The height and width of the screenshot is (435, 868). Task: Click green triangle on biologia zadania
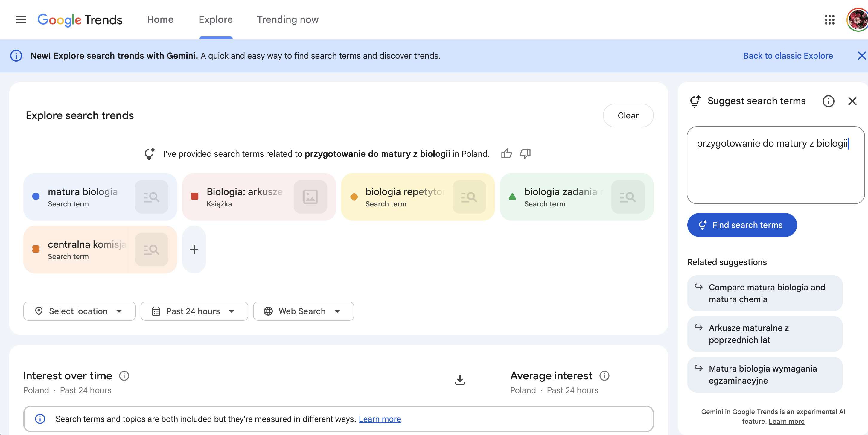512,197
